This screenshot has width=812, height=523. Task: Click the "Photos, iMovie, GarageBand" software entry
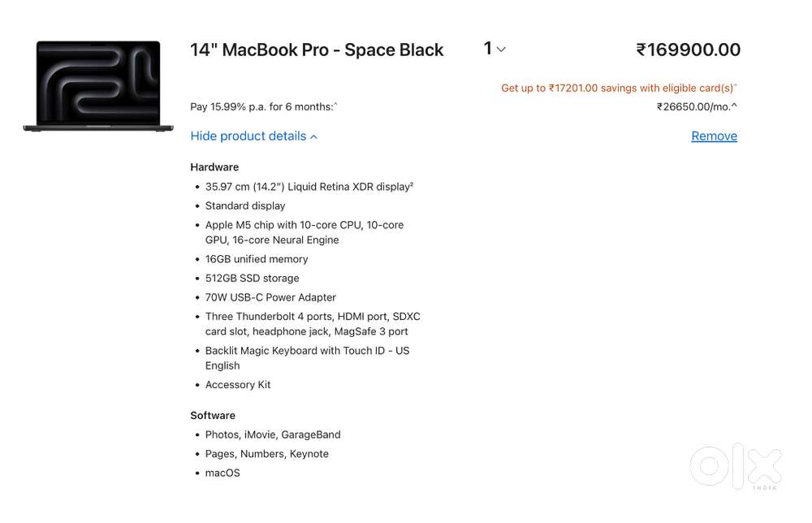click(x=273, y=434)
